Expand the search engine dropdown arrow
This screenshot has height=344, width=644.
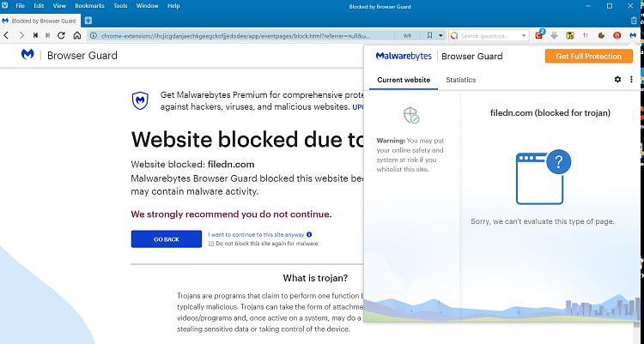click(524, 36)
